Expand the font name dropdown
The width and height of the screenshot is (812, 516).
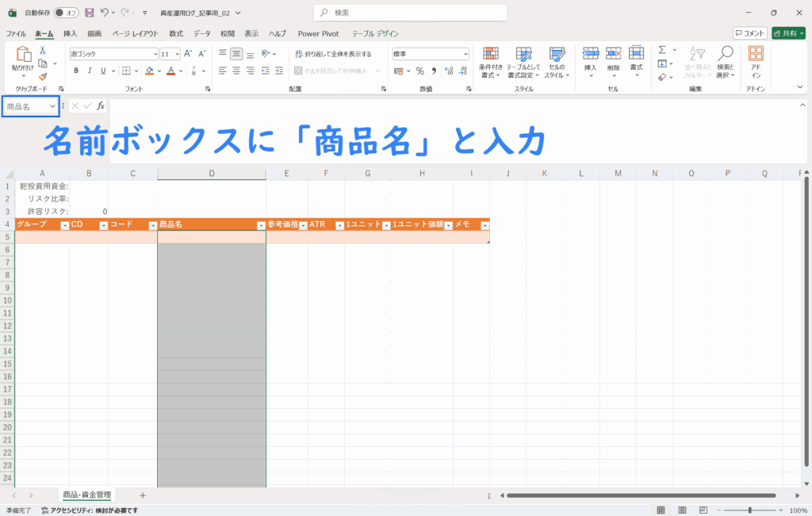click(x=155, y=54)
